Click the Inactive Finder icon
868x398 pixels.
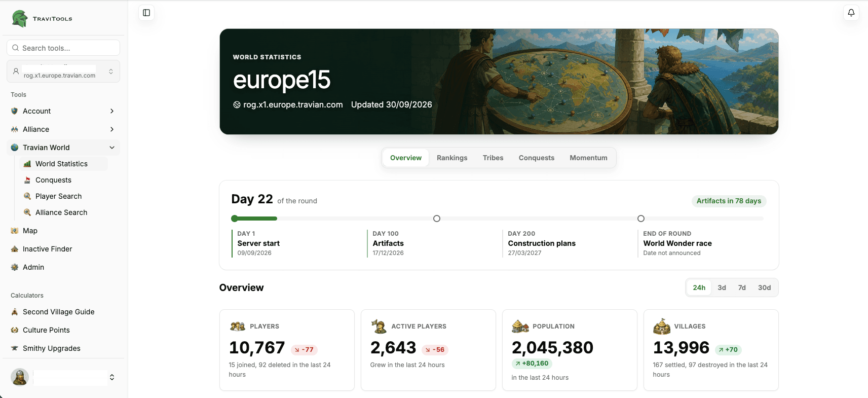pos(15,249)
